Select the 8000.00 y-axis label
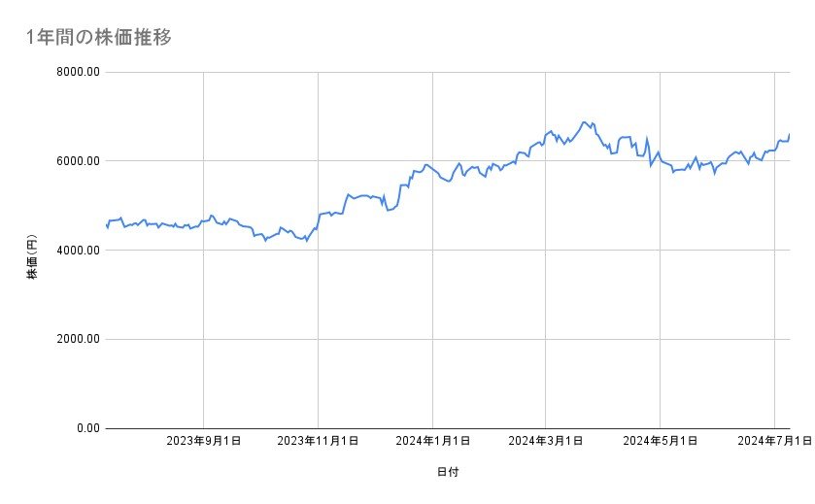 click(x=80, y=72)
